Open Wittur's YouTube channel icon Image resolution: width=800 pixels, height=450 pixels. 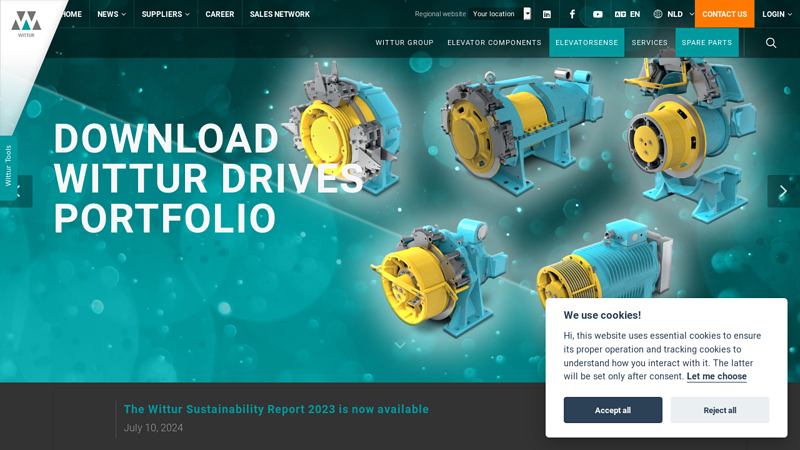(597, 14)
